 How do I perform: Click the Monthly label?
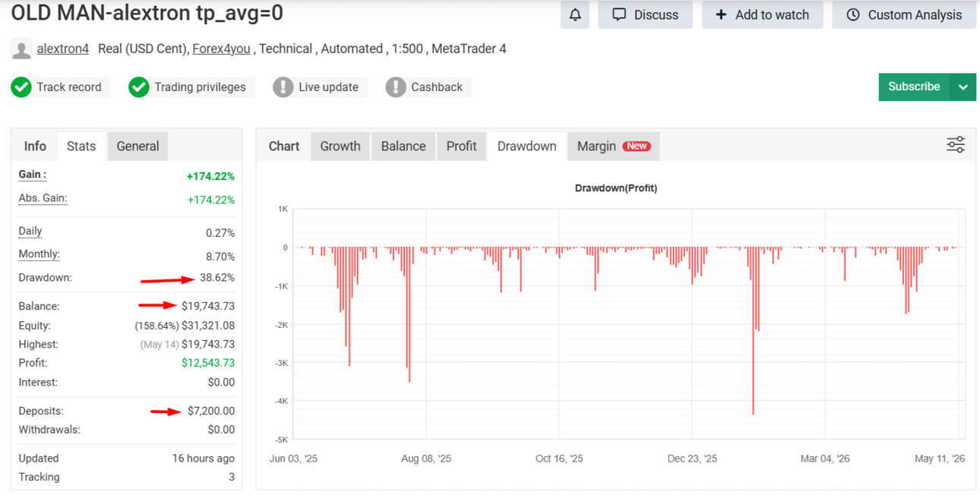click(x=39, y=254)
